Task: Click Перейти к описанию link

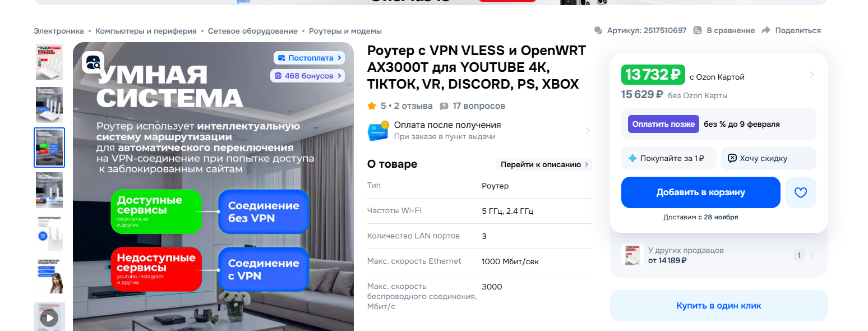Action: tap(544, 164)
